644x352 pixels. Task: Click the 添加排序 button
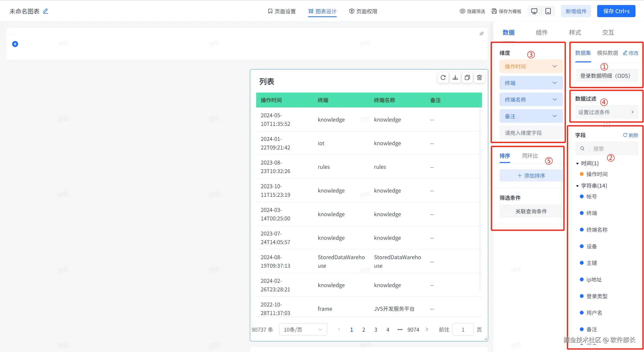point(531,176)
